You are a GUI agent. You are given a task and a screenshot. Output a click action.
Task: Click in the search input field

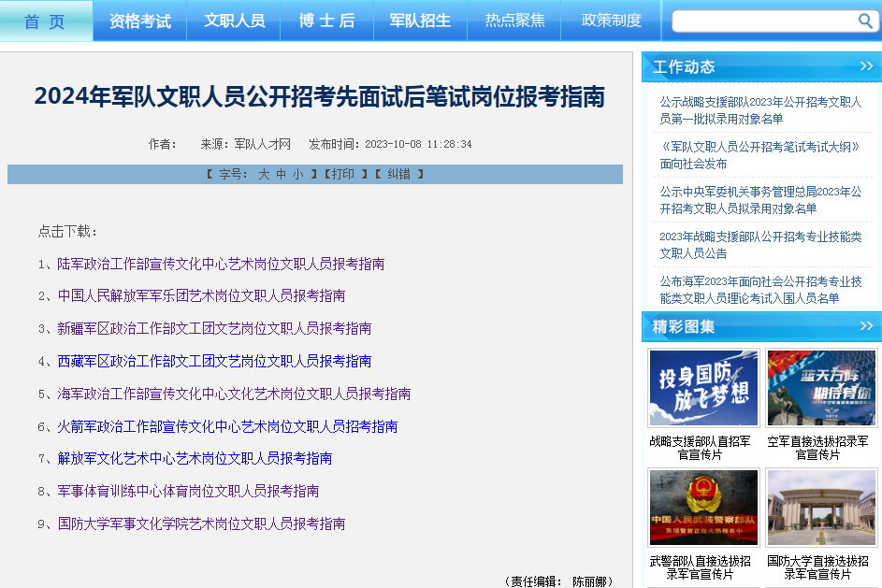coord(762,21)
